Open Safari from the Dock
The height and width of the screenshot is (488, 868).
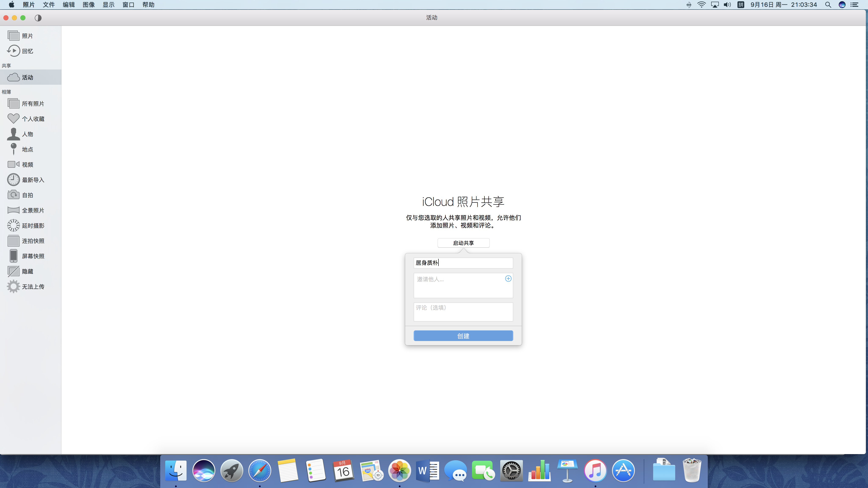(259, 470)
